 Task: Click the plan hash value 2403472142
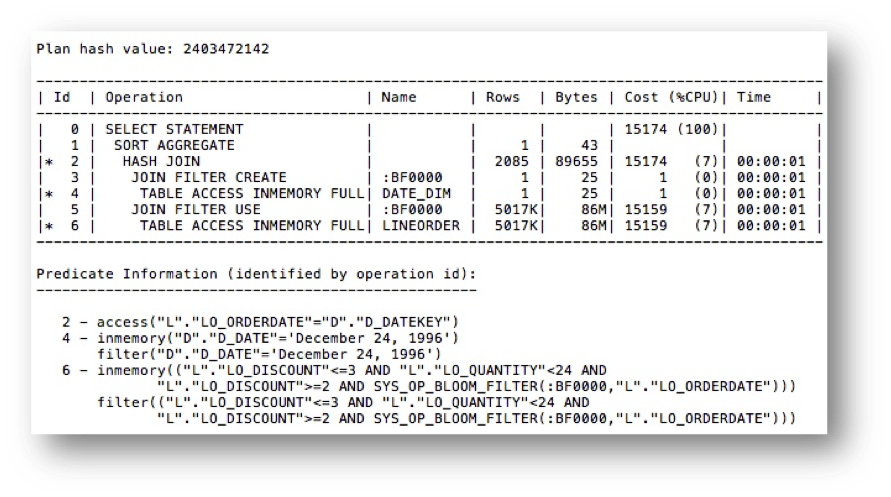coord(226,49)
